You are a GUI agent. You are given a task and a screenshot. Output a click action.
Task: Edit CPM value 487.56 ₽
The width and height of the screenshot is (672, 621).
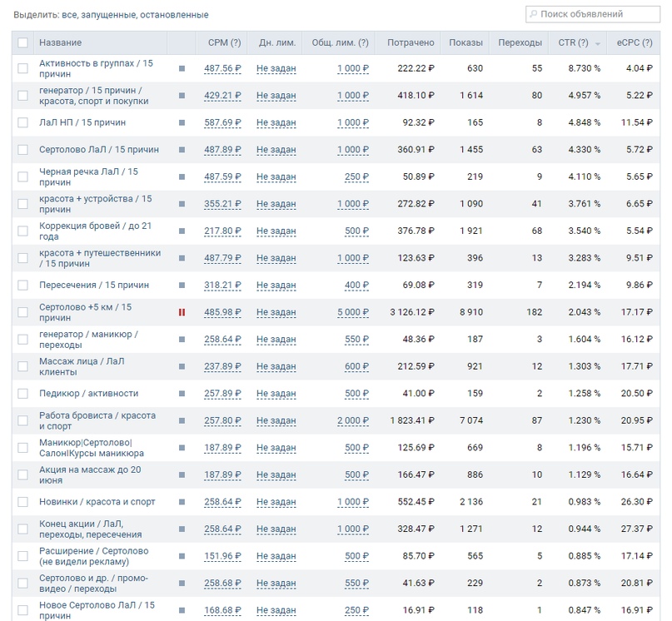[222, 68]
